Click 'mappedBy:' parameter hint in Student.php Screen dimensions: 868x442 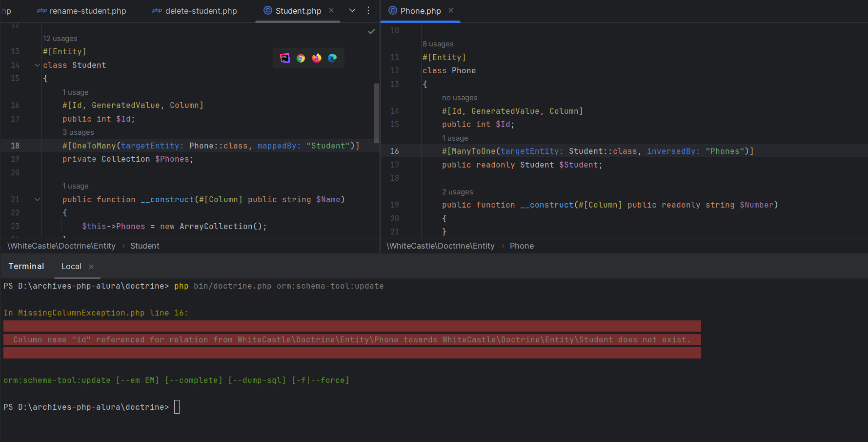click(279, 146)
